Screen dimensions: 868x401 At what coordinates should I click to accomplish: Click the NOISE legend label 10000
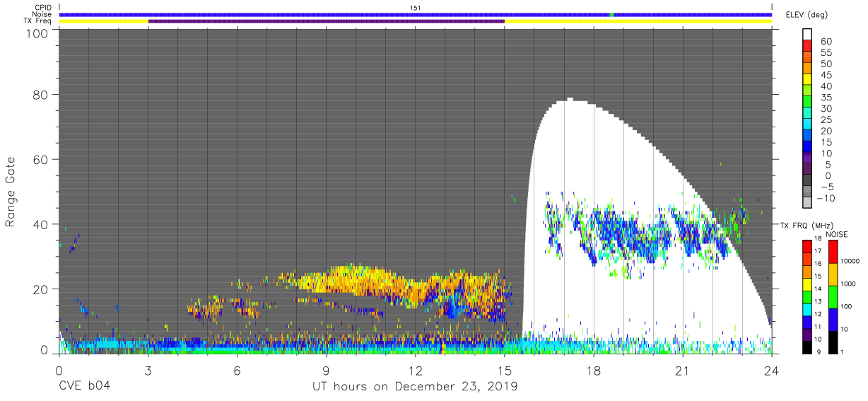[852, 261]
